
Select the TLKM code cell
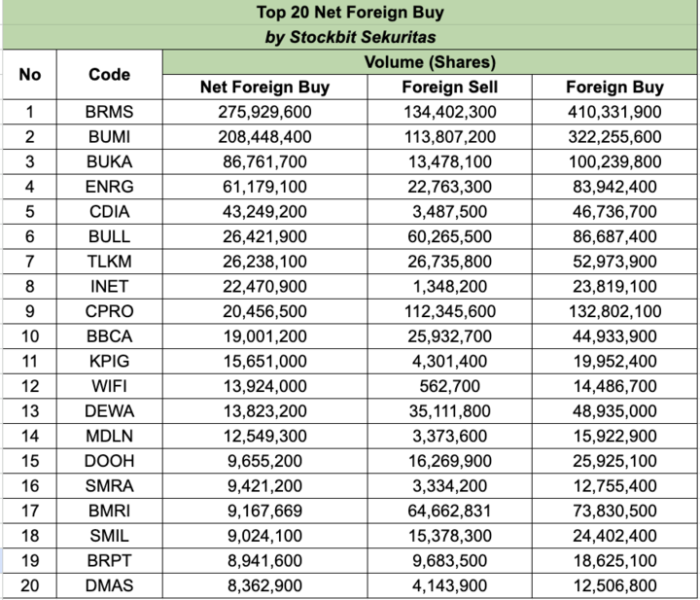click(x=109, y=261)
